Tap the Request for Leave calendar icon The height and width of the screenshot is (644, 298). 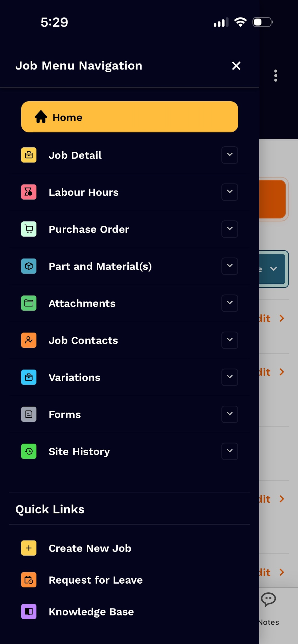point(29,580)
